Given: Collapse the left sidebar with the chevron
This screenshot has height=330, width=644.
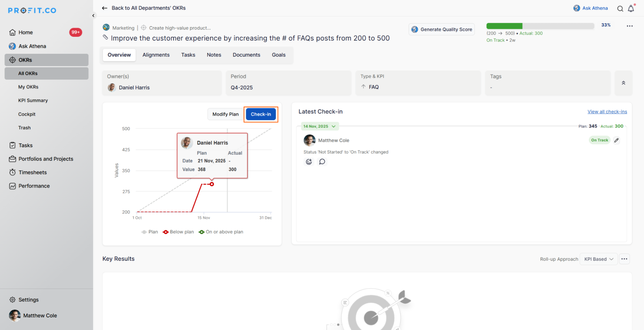Looking at the screenshot, I should 93,15.
